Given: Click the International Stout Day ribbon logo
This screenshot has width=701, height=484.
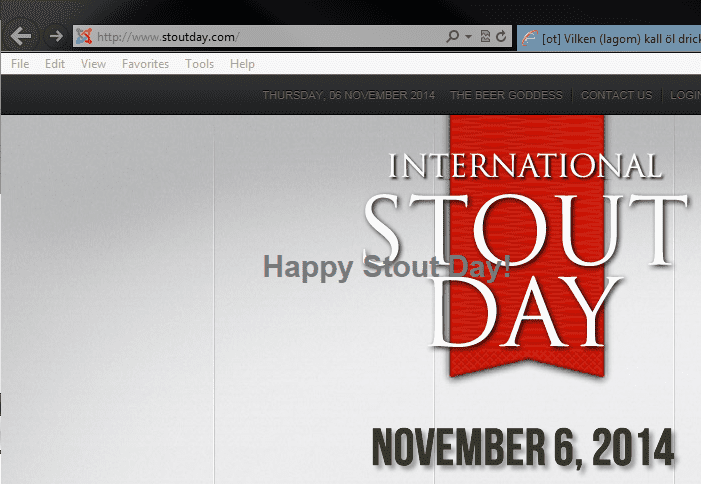Looking at the screenshot, I should pos(526,246).
